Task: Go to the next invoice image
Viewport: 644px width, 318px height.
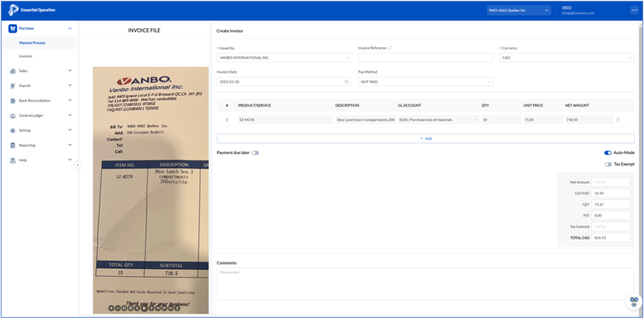Action: pos(151,308)
